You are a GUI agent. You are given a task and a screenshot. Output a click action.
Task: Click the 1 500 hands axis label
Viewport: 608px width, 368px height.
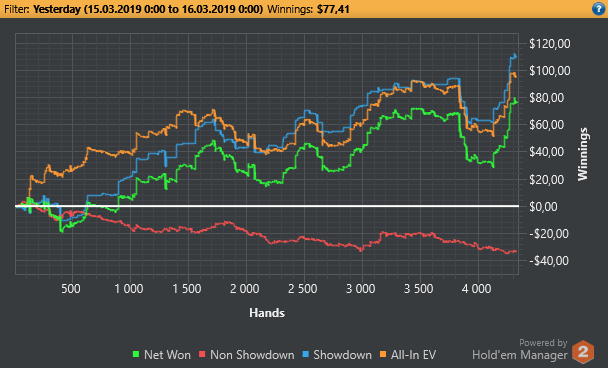click(x=187, y=289)
